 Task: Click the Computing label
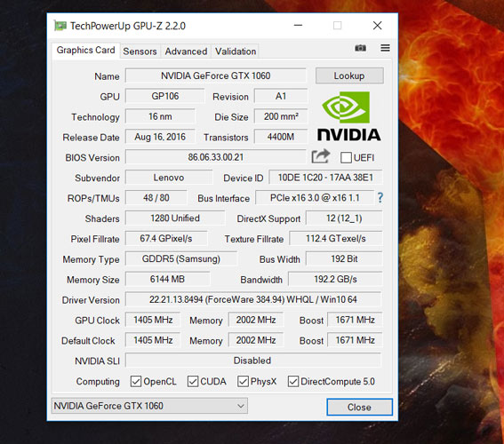tap(98, 382)
